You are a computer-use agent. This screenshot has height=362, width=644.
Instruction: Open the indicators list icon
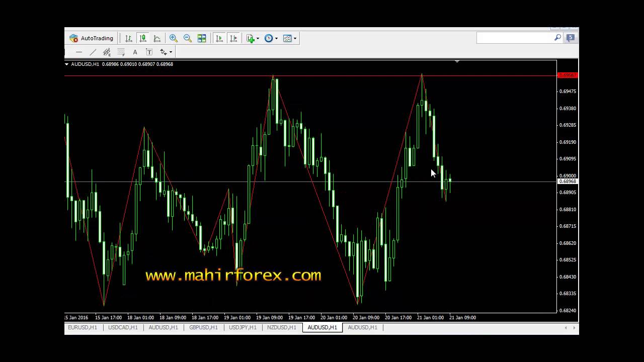[251, 38]
